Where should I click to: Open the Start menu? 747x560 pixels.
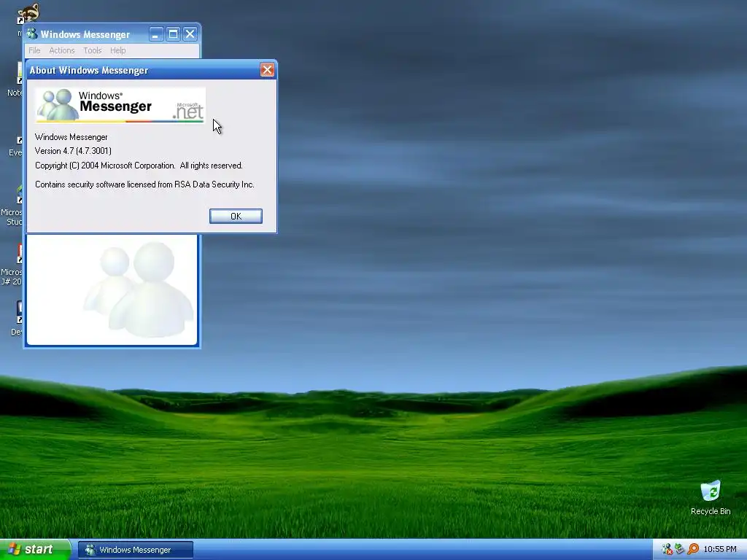click(x=35, y=550)
